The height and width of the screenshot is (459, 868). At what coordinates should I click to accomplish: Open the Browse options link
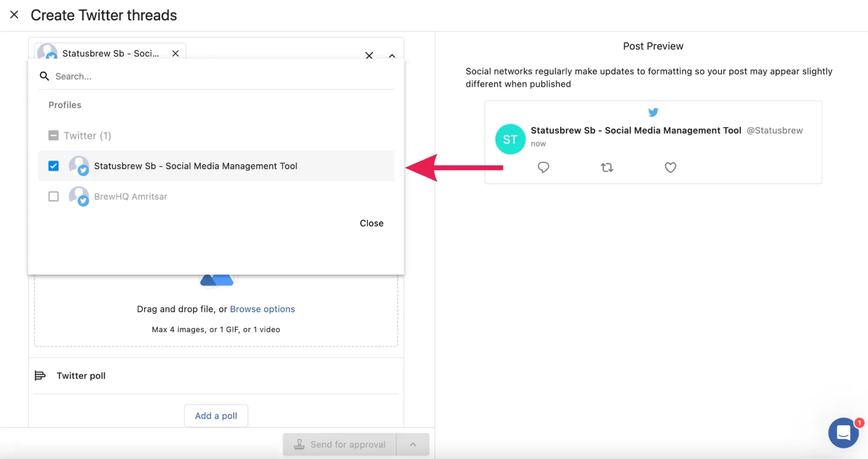click(262, 309)
